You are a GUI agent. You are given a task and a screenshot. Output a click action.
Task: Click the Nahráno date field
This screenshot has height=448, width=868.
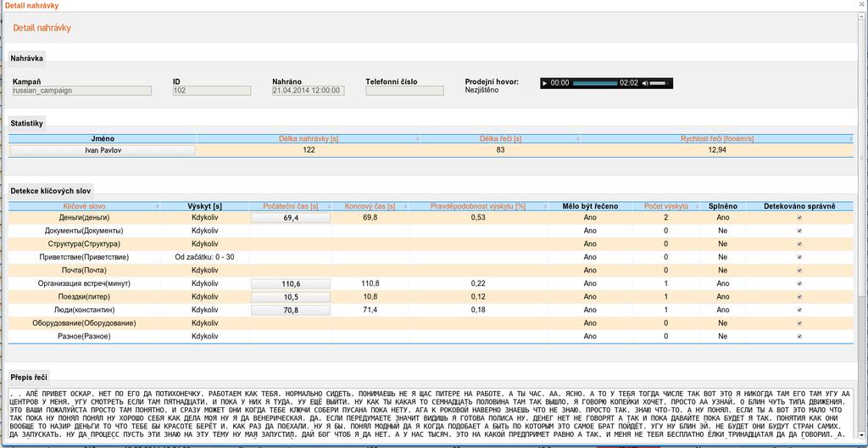point(309,91)
